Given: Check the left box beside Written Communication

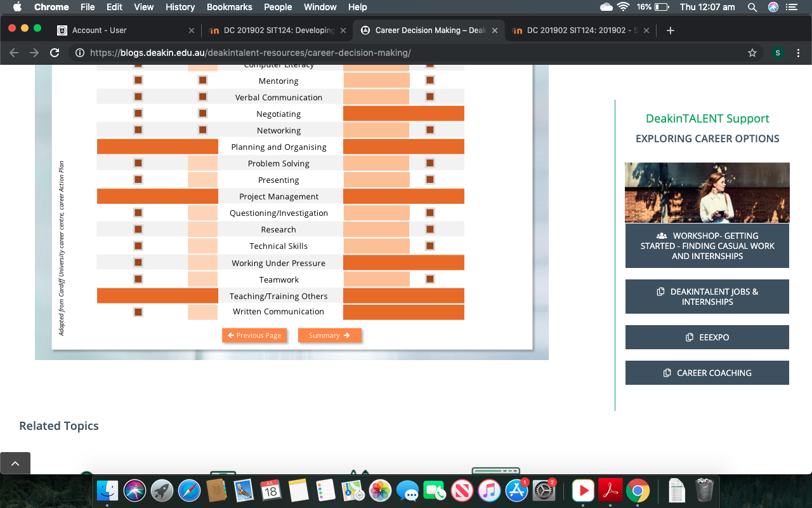Looking at the screenshot, I should 138,312.
